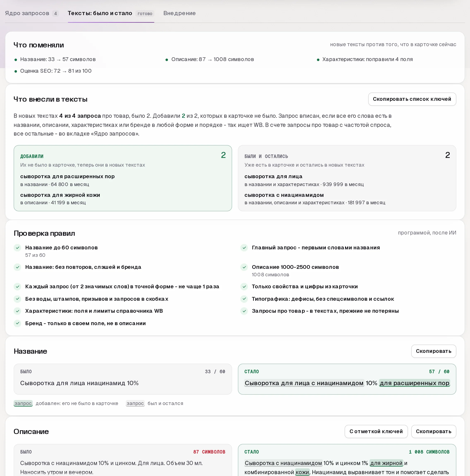Image resolution: width=470 pixels, height=476 pixels.
Task: Click check icon for "Главный запрос - первыми словами названия"
Action: click(x=244, y=248)
